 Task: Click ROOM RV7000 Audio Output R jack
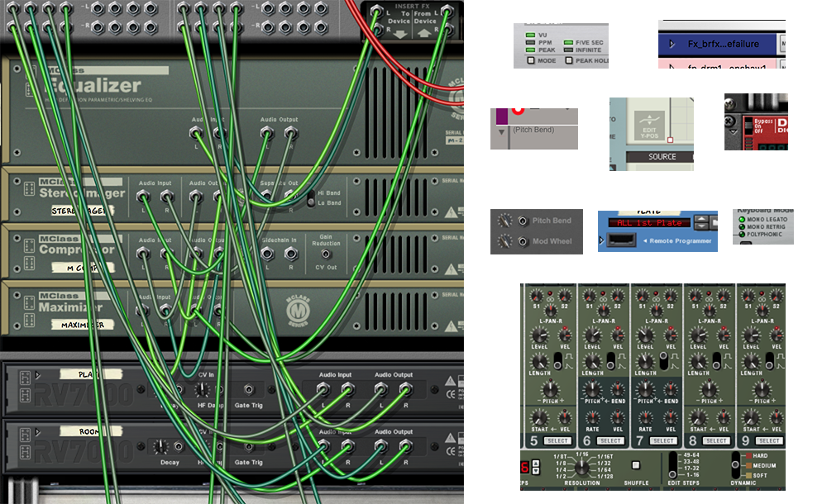coord(405,446)
